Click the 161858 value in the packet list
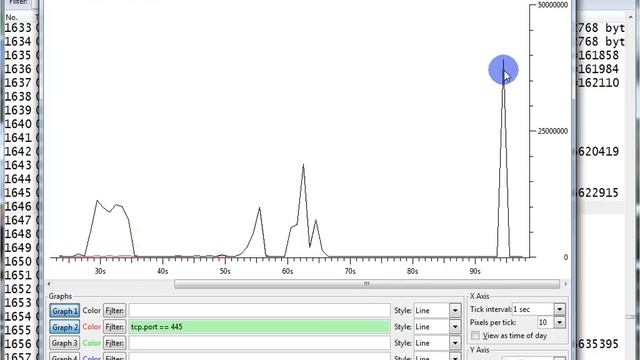 click(x=598, y=55)
